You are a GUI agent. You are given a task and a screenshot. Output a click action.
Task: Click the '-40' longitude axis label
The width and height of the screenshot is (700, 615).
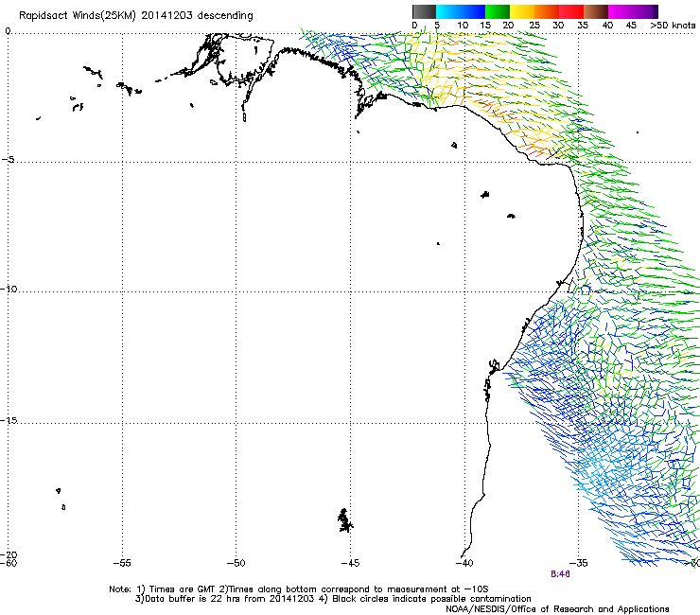click(464, 563)
